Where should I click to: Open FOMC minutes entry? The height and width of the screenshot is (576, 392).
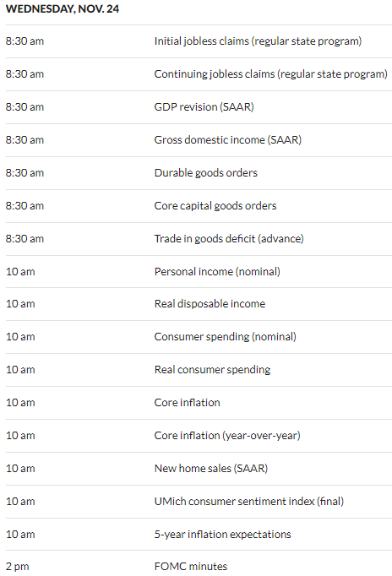click(x=191, y=567)
